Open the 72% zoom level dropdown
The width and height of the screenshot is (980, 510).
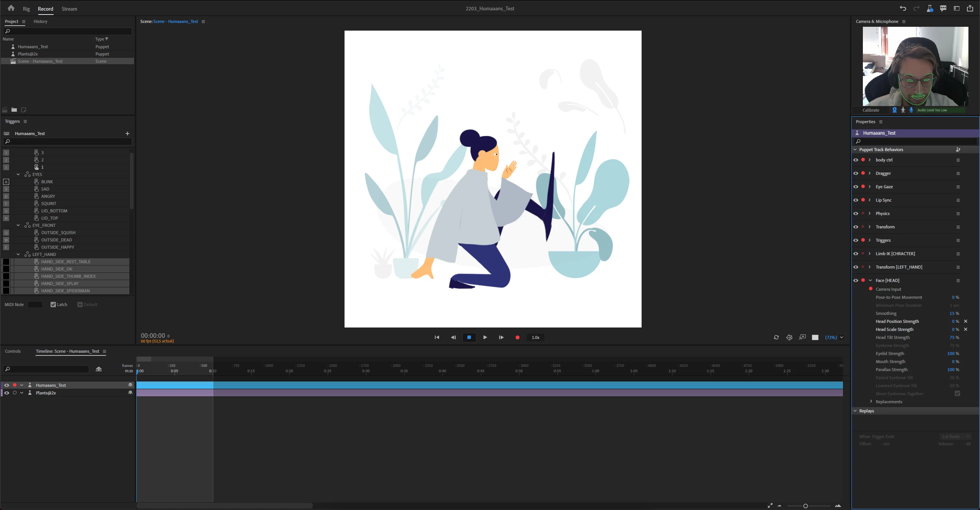pyautogui.click(x=841, y=337)
